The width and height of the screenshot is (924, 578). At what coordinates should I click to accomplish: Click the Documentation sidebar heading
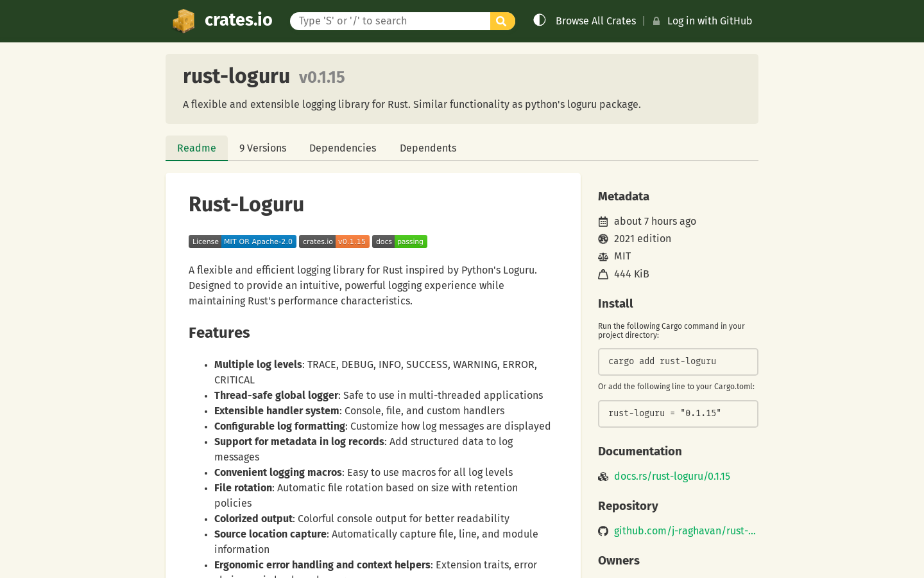pos(640,451)
